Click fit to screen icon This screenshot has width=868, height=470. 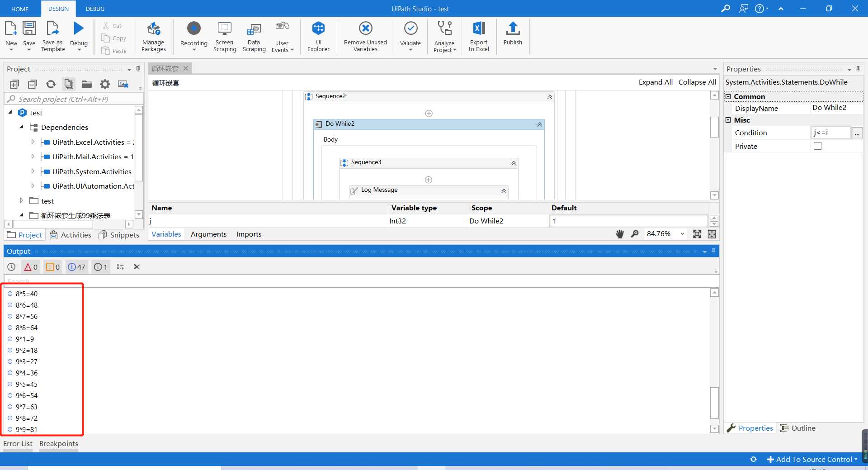pyautogui.click(x=697, y=234)
